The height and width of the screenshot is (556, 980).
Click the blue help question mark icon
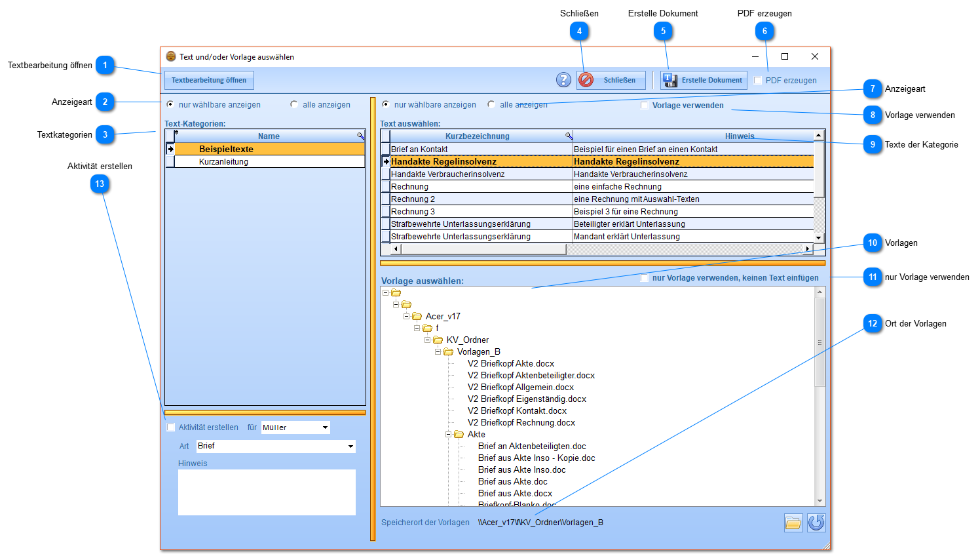coord(563,80)
